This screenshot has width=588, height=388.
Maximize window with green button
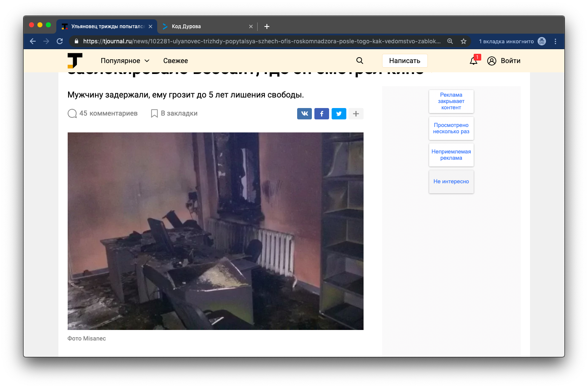48,25
